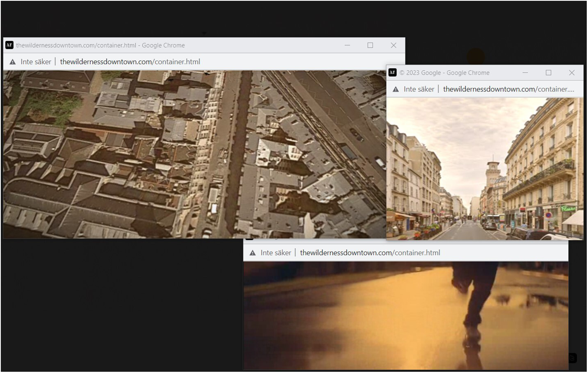Click the 'Inte säker' label in the street-view window
The width and height of the screenshot is (588, 373).
pos(419,89)
